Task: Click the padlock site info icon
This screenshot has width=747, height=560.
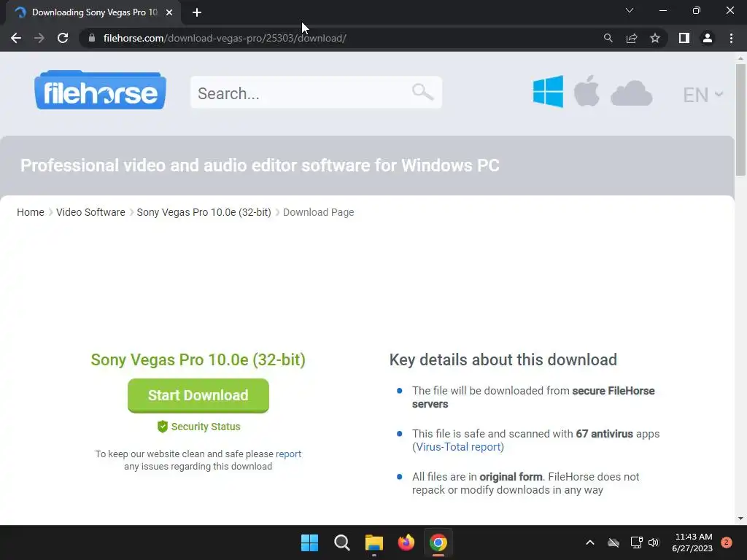Action: (92, 38)
